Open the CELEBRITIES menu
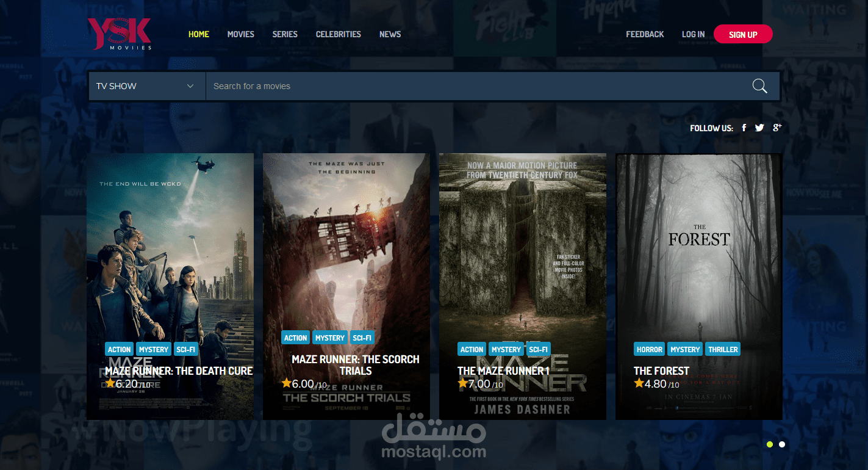Screen dimensions: 868x470 click(x=339, y=34)
